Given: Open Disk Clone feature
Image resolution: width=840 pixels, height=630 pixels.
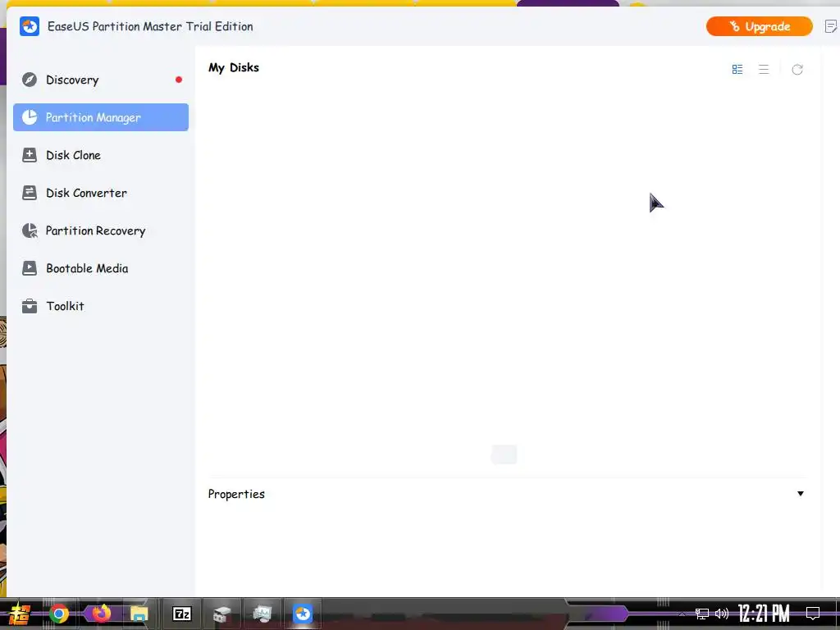Looking at the screenshot, I should coord(101,155).
